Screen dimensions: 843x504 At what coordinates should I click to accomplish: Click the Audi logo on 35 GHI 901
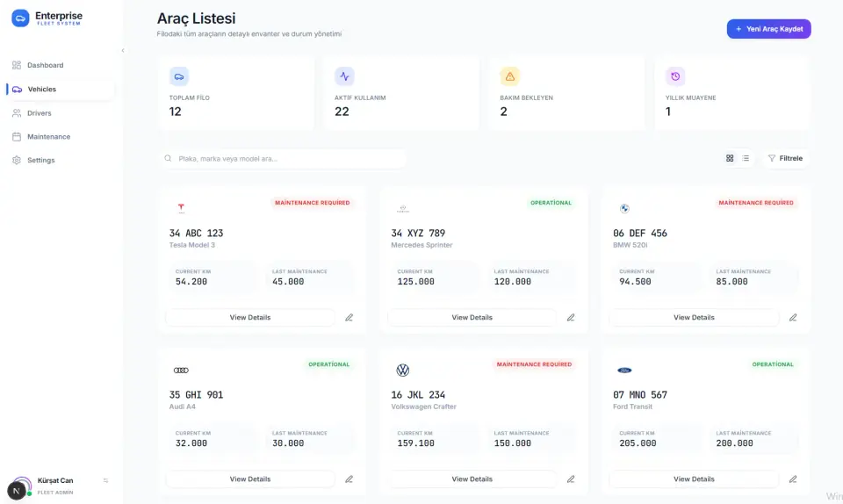coord(181,371)
